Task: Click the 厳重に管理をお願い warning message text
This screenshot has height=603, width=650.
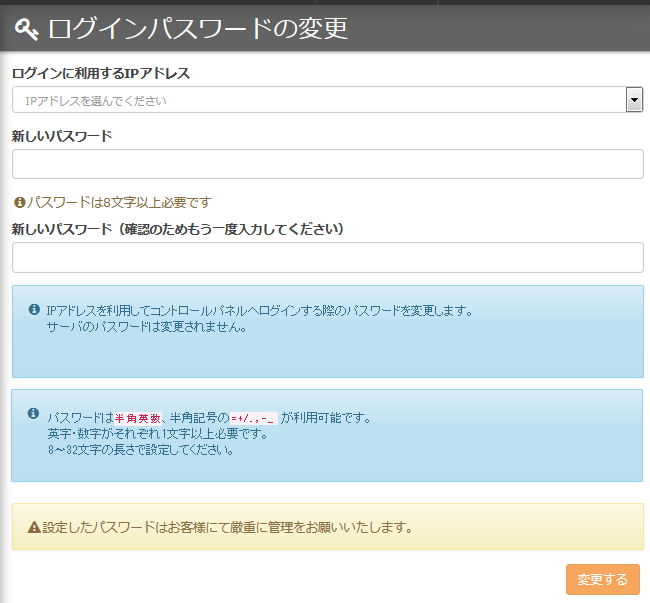Action: (228, 527)
